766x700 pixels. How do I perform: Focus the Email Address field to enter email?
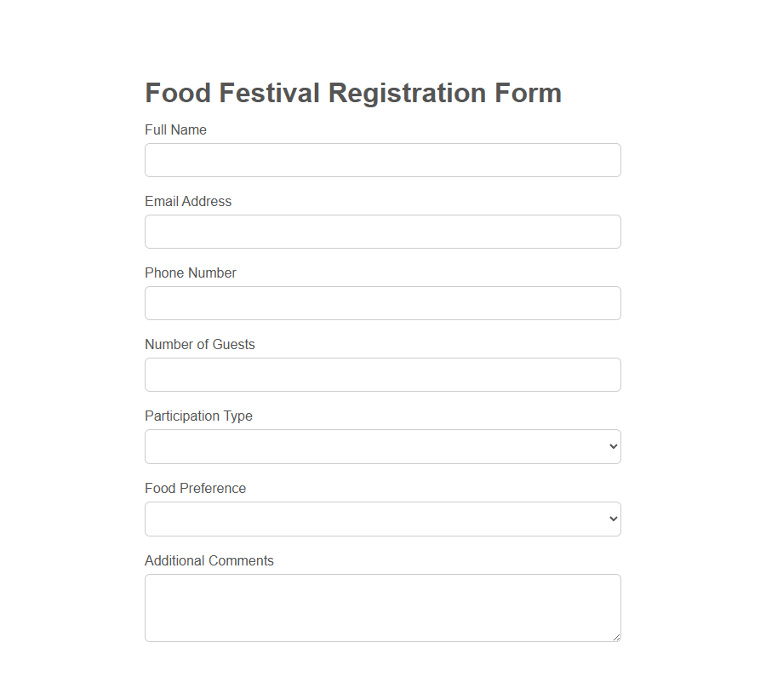[383, 232]
